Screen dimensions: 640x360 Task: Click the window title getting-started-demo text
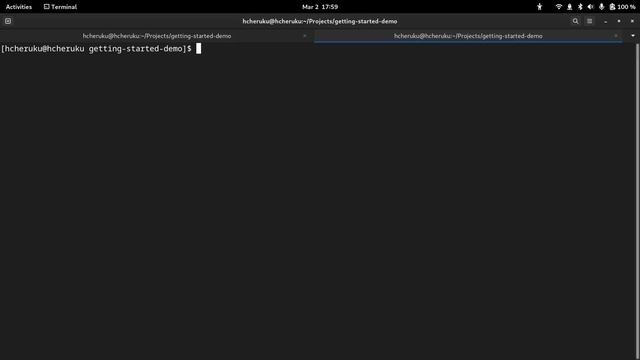pos(320,21)
